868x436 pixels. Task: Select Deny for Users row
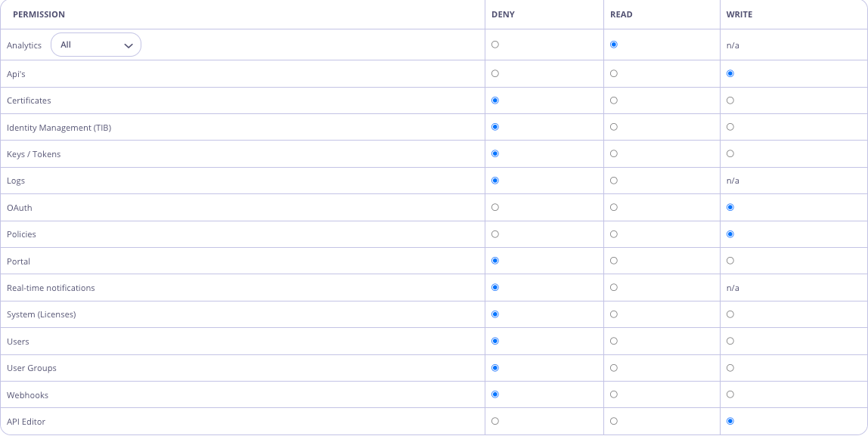pos(495,341)
